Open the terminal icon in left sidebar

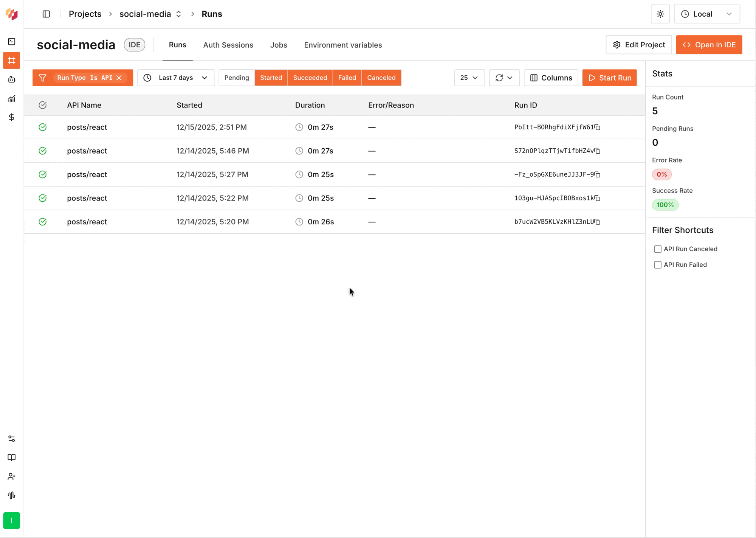tap(12, 42)
